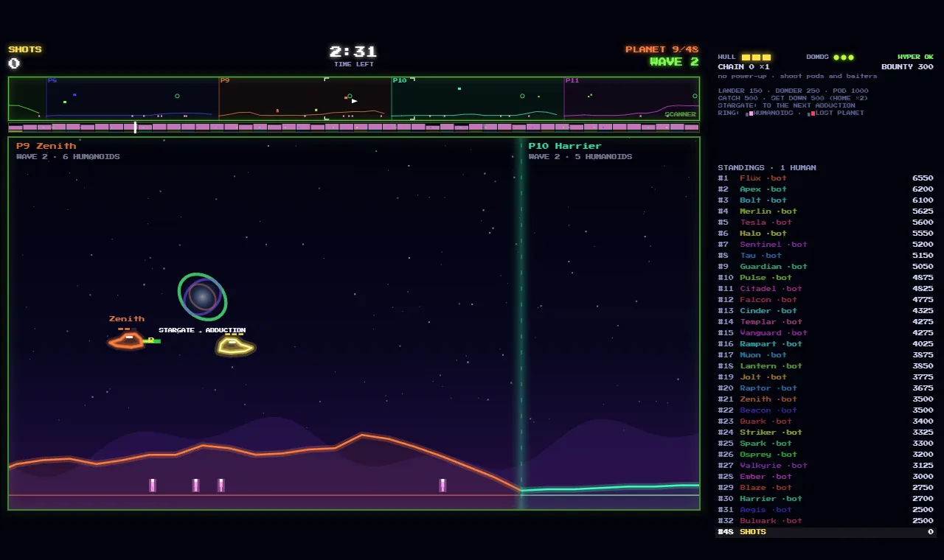Click the P10 Harrier planet title
Screen dimensions: 944x560
coord(565,146)
